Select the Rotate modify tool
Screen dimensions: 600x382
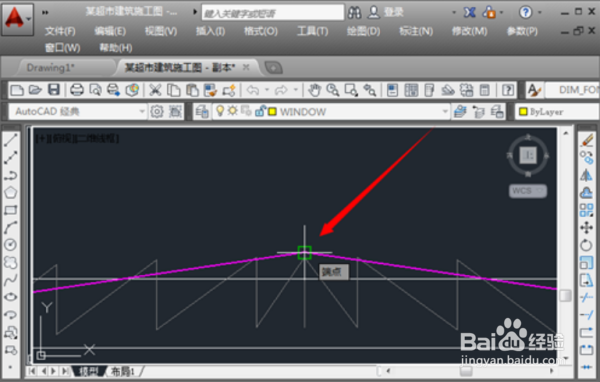click(x=586, y=245)
